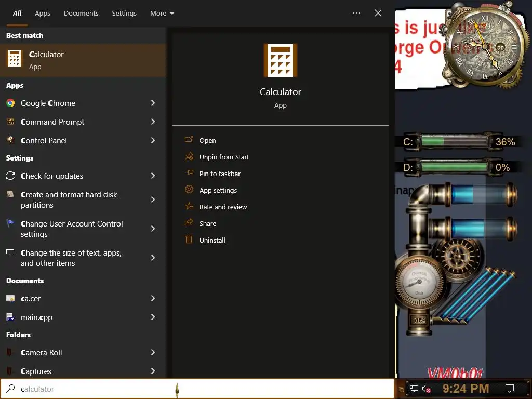Click the 9:24 PM taskbar clock

click(465, 389)
